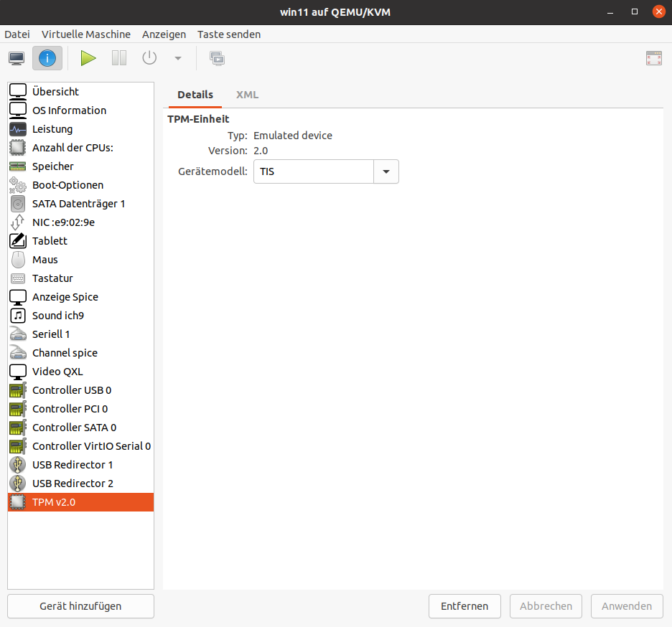672x627 pixels.
Task: Open the snapshots manager icon
Action: click(x=217, y=58)
